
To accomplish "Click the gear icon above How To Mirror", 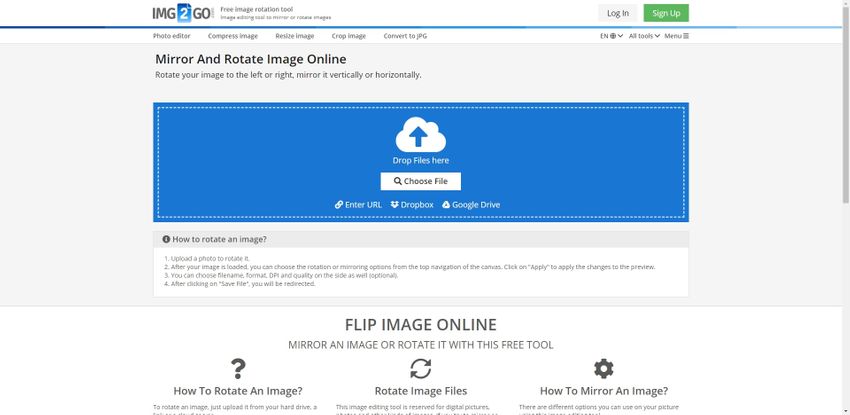I will [603, 368].
